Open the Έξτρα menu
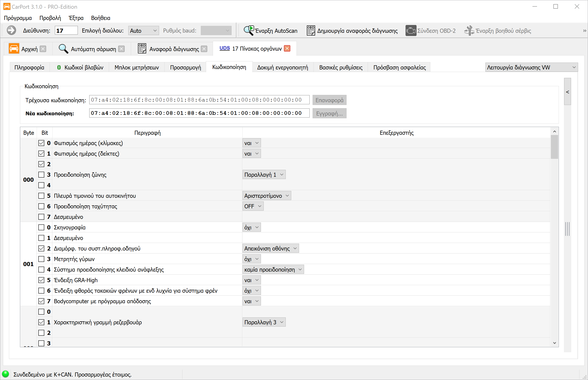 (x=76, y=18)
